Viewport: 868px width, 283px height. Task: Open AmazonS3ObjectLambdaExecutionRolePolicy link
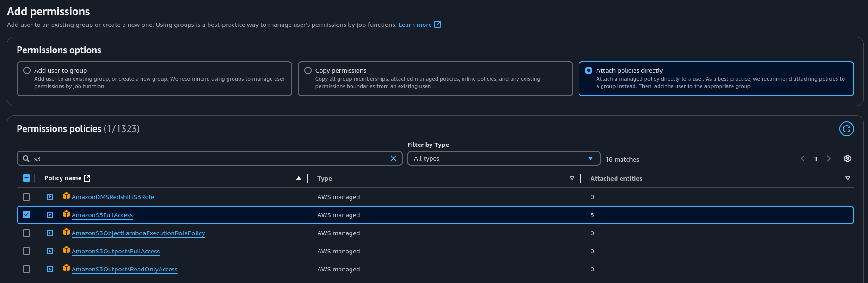(138, 233)
